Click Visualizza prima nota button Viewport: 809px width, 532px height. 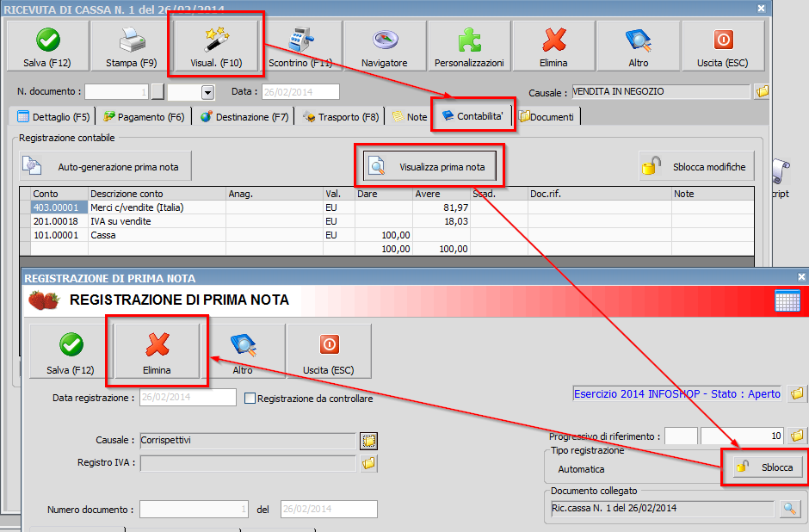pos(429,166)
